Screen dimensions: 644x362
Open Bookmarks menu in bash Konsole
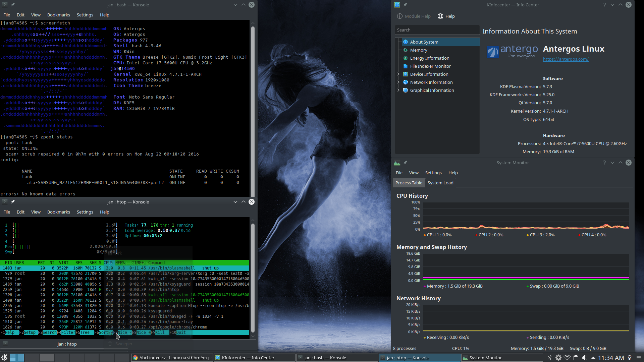tap(59, 15)
